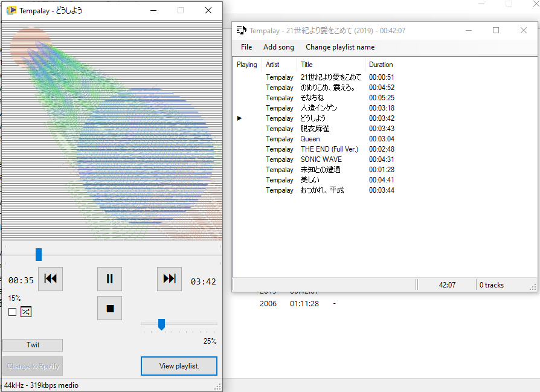Click the Twit button
Viewport: 540px width, 392px height.
click(33, 345)
